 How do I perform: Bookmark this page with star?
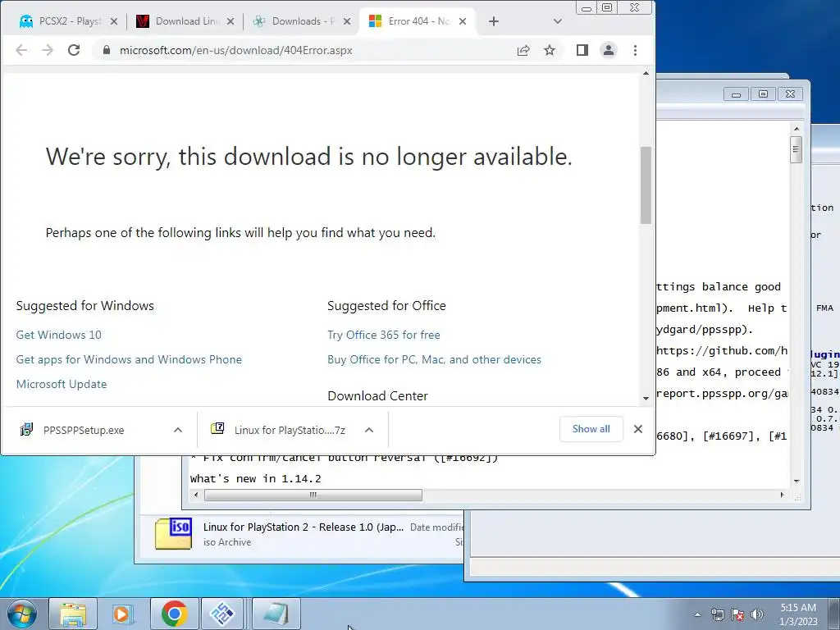[x=550, y=50]
